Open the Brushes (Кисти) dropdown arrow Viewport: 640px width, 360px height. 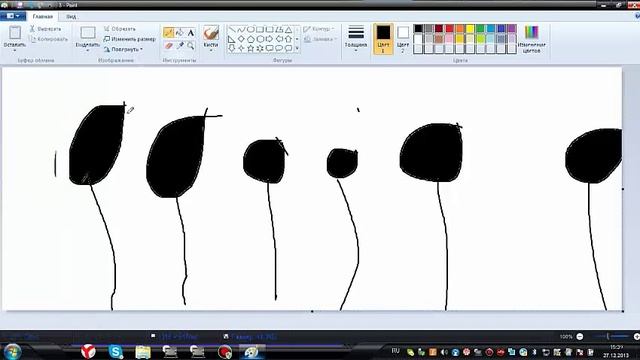point(211,50)
